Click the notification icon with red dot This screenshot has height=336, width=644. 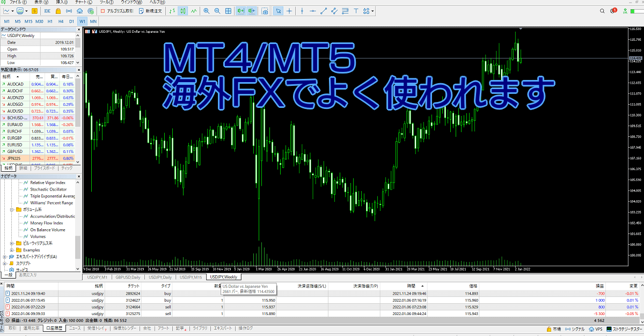(614, 10)
